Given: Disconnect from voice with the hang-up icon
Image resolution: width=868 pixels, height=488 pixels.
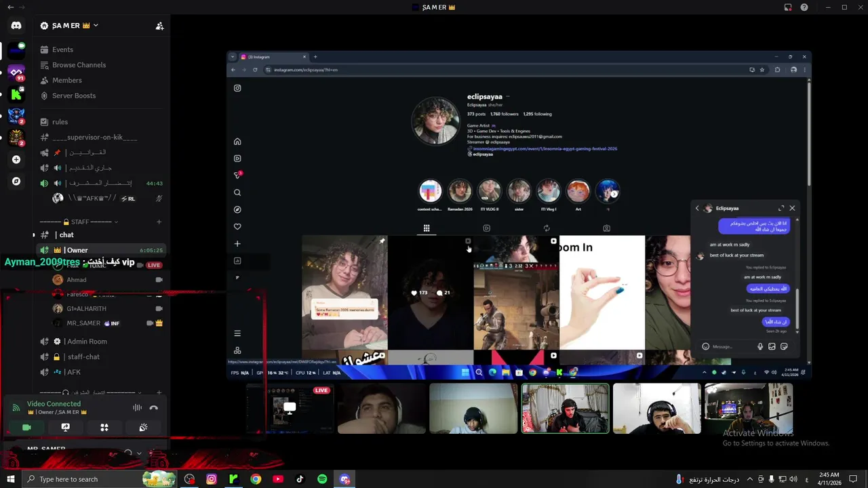Looking at the screenshot, I should click(x=153, y=407).
